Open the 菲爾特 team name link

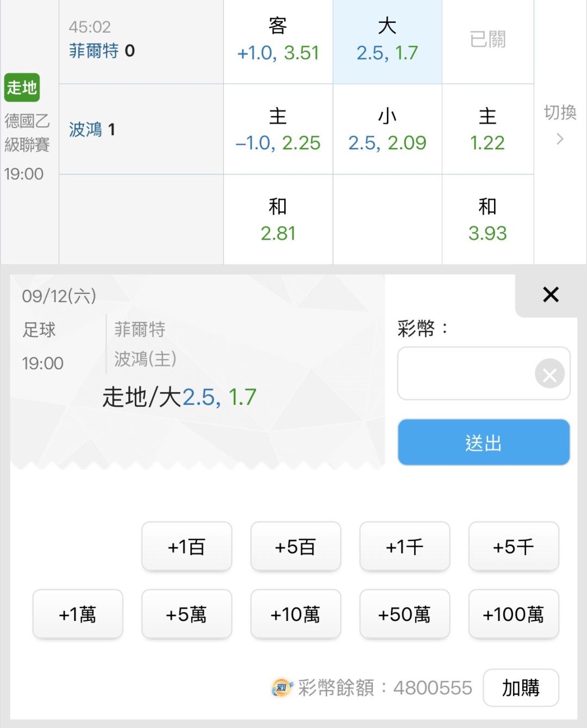tap(93, 51)
